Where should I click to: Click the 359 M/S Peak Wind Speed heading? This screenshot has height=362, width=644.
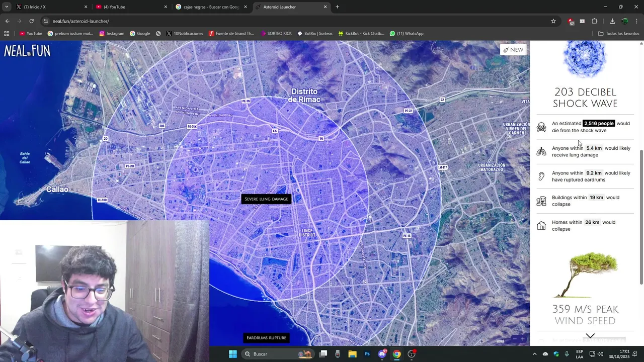(585, 315)
